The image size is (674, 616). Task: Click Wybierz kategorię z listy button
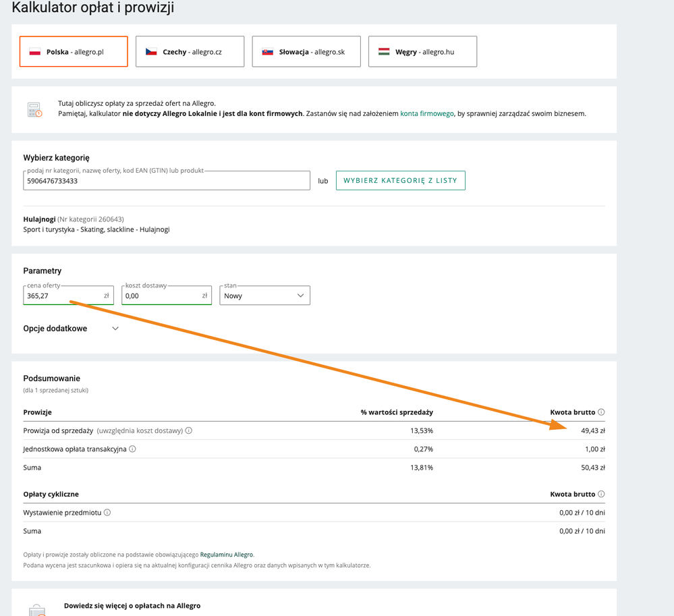point(401,181)
